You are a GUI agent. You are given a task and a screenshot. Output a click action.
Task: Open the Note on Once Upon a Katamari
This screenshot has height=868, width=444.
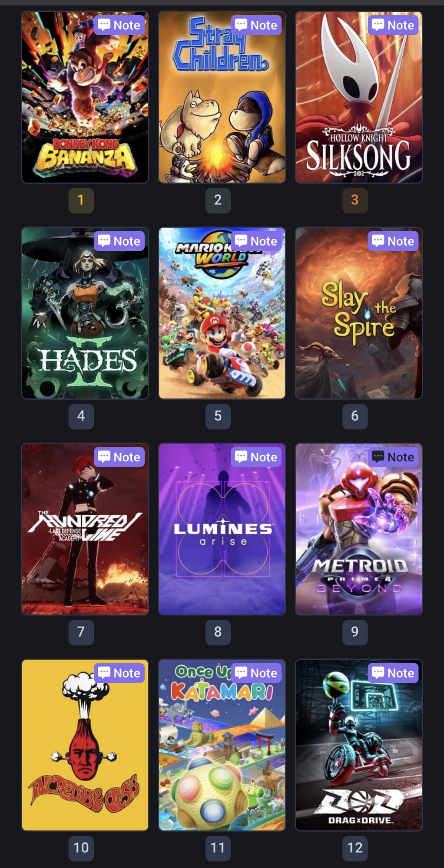click(256, 673)
